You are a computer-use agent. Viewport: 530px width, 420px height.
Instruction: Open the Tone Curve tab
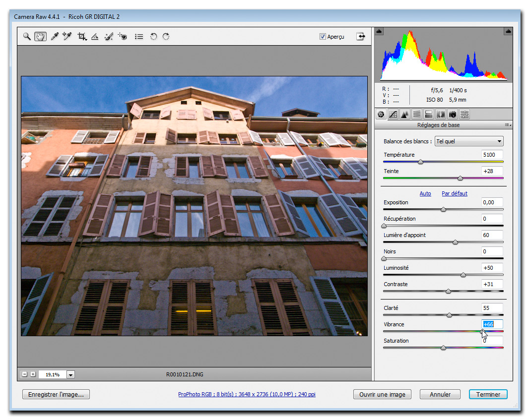click(393, 115)
